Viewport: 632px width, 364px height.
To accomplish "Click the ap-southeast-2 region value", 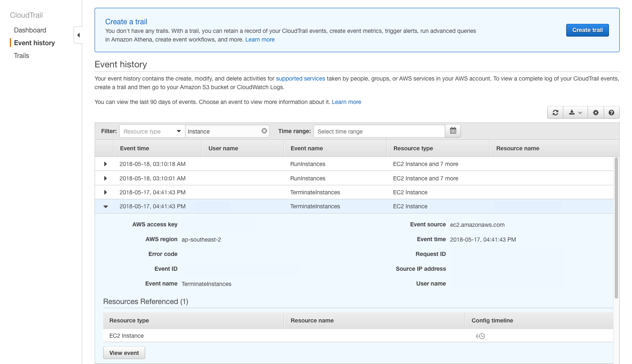I will coord(201,240).
